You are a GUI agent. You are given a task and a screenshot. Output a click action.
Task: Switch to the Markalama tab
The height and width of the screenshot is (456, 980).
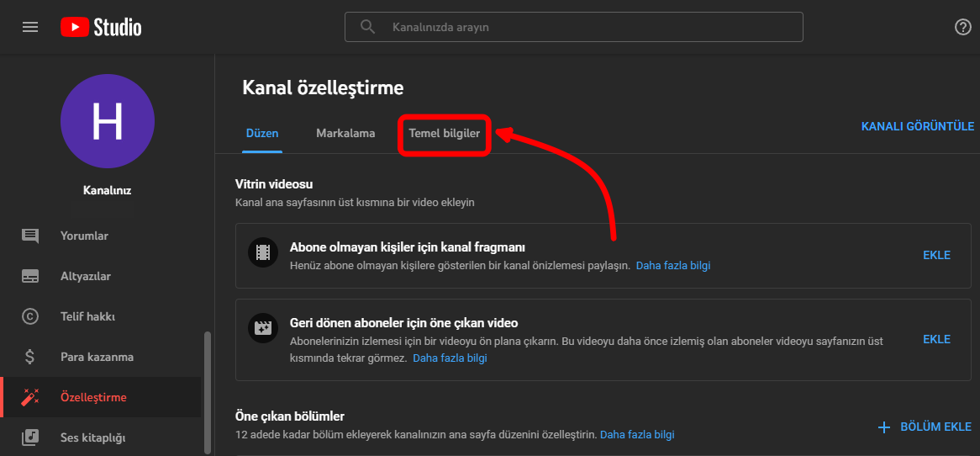click(x=345, y=133)
